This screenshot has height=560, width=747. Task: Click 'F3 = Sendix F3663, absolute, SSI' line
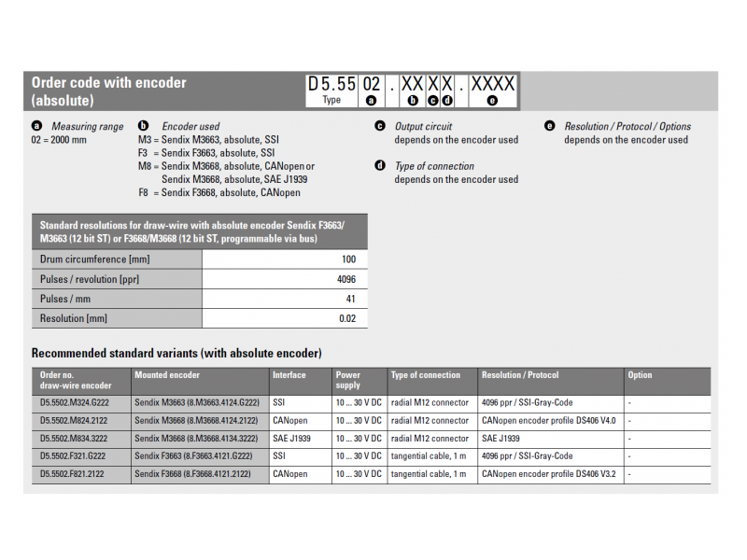pyautogui.click(x=206, y=153)
